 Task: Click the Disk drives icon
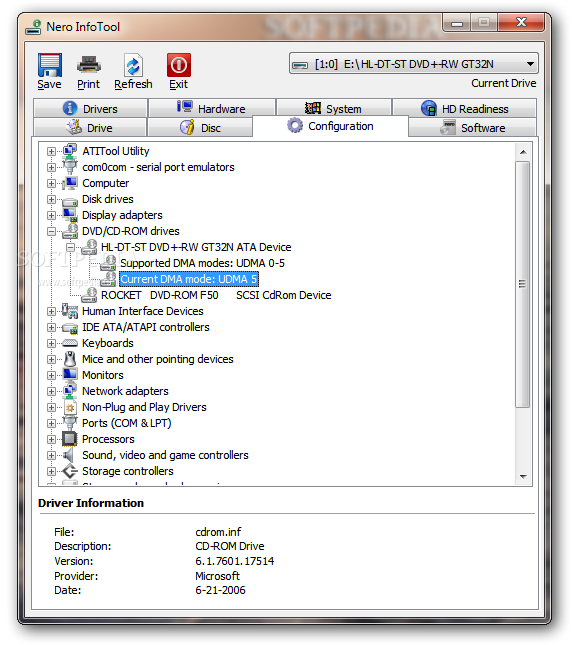70,200
